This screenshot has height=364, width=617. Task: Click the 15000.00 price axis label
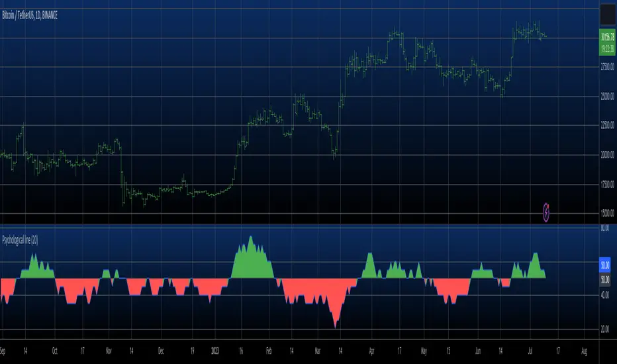click(x=607, y=213)
